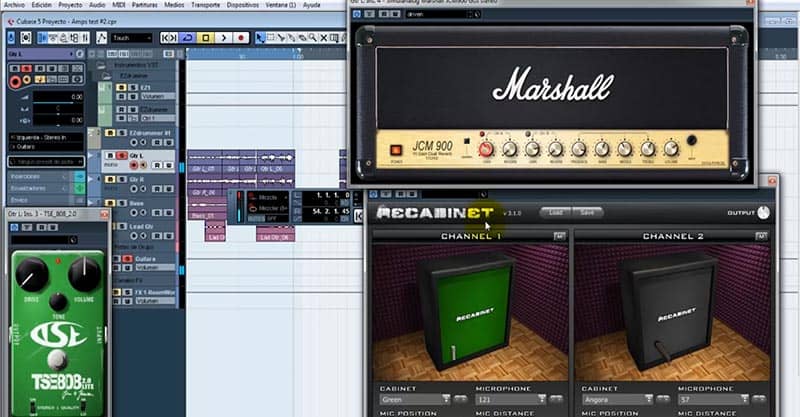Click the Volume knob on JCM 900
Image resolution: width=800 pixels, height=417 pixels.
click(x=671, y=149)
